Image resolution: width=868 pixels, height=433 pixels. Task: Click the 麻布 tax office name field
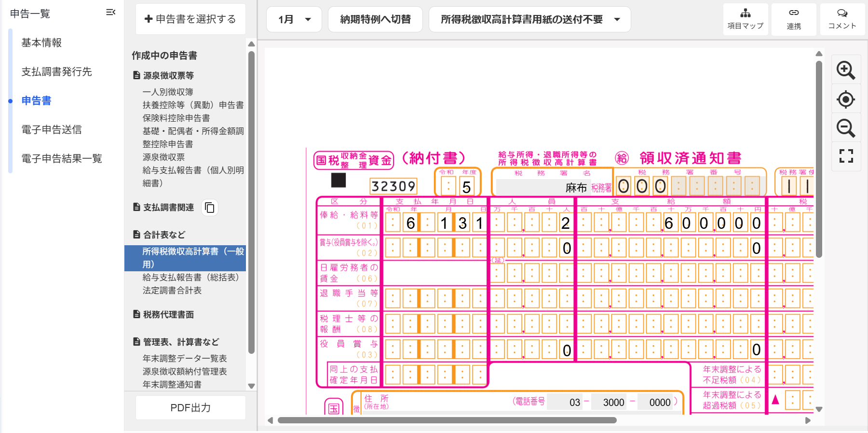click(x=542, y=187)
